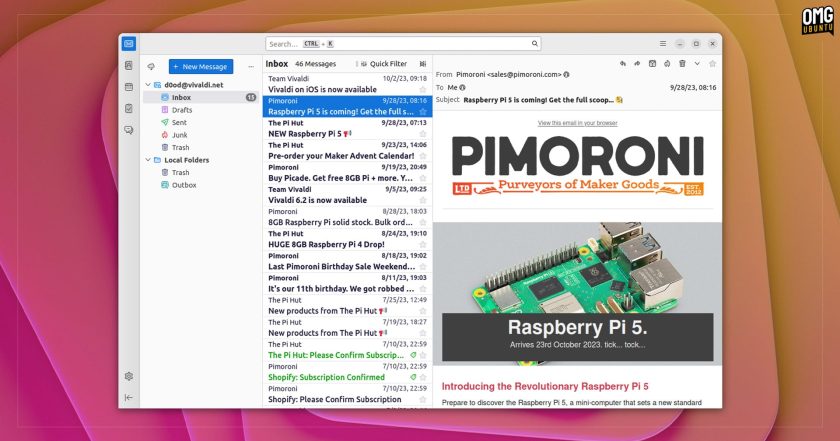Viewport: 840px width, 441px height.
Task: Open the Chat space
Action: pyautogui.click(x=129, y=130)
